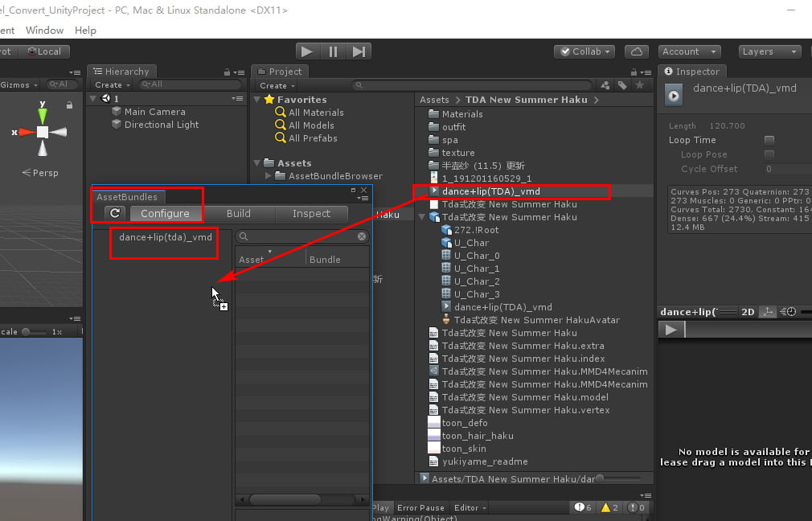Open the Collab dropdown in the toolbar

click(584, 51)
